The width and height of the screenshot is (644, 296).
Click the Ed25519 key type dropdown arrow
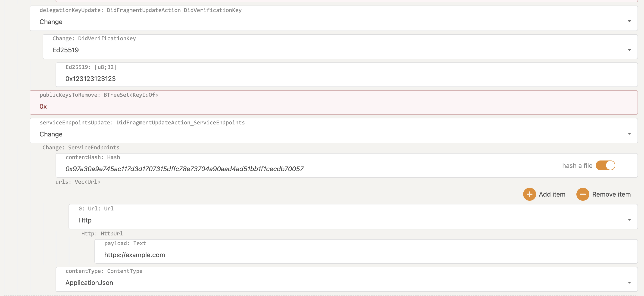[x=629, y=50]
